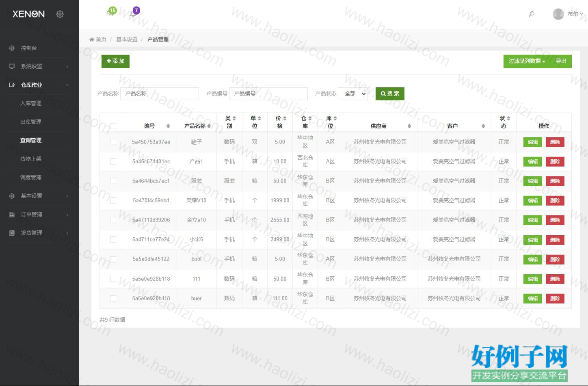Check the row for 荣耀V10
This screenshot has width=588, height=386.
[x=113, y=200]
